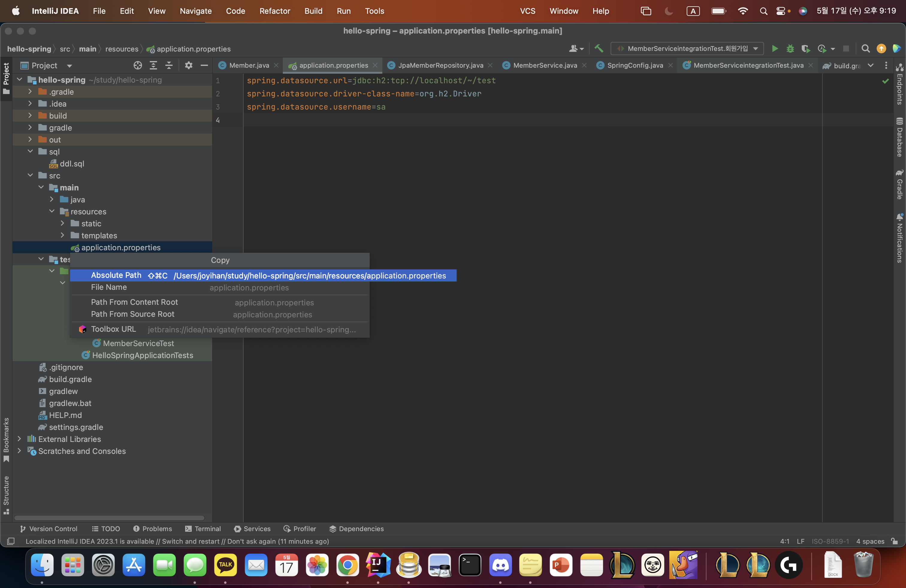Collapse the sql folder
The image size is (906, 588).
(x=30, y=151)
